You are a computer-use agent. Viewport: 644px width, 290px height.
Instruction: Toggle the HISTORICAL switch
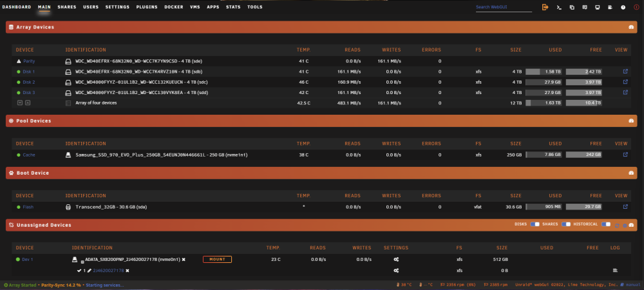point(606,224)
